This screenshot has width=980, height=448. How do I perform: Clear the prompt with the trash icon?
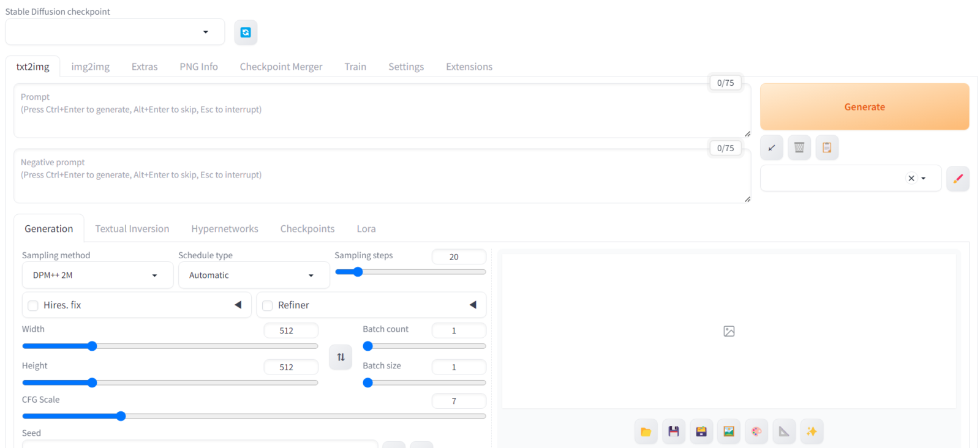799,147
